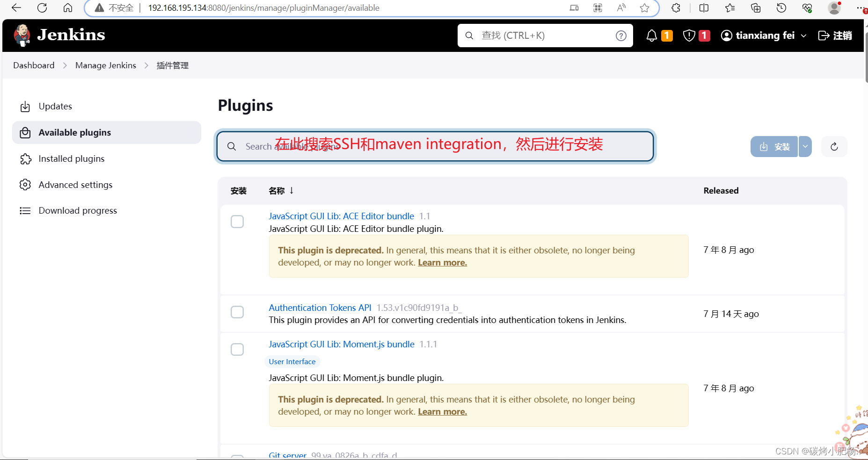Open Updates section in sidebar
This screenshot has width=868, height=460.
(107, 107)
